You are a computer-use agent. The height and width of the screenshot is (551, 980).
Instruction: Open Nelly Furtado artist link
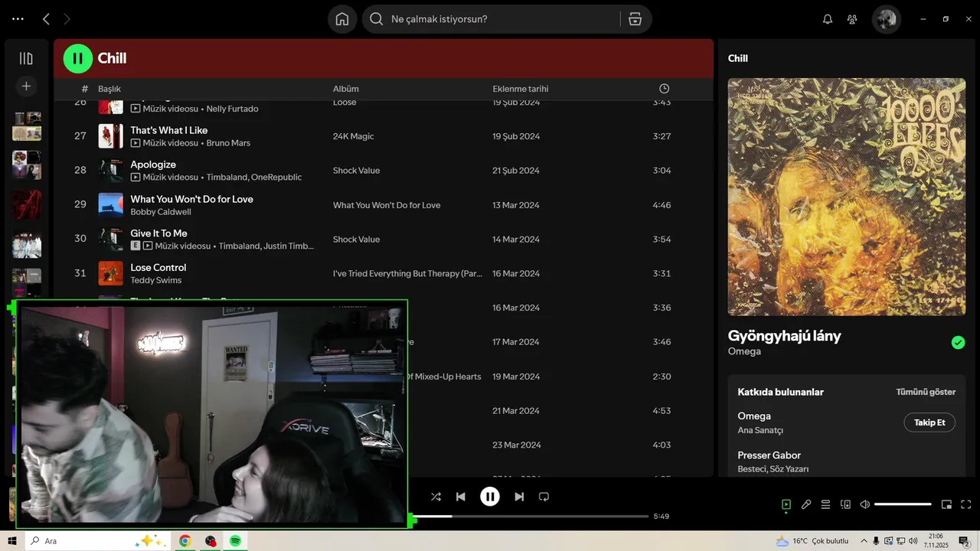(232, 109)
